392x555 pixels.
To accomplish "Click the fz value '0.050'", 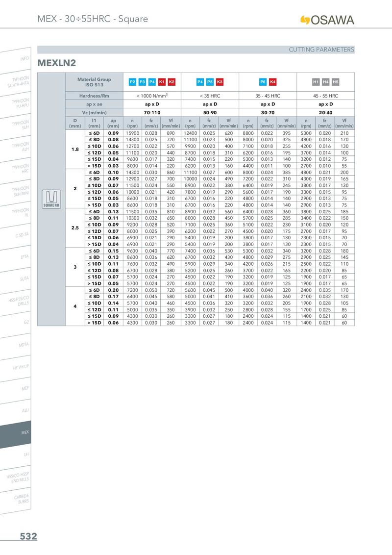I will click(151, 290).
